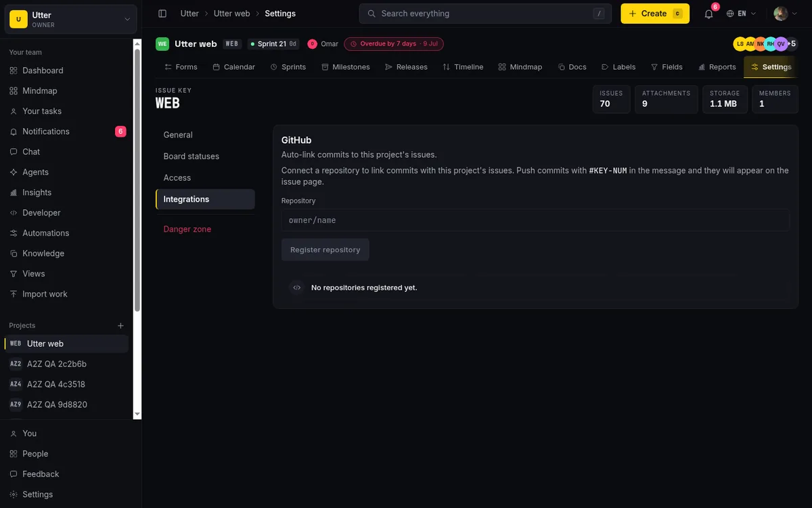Open the user avatar menu
This screenshot has width=812, height=508.
(786, 14)
